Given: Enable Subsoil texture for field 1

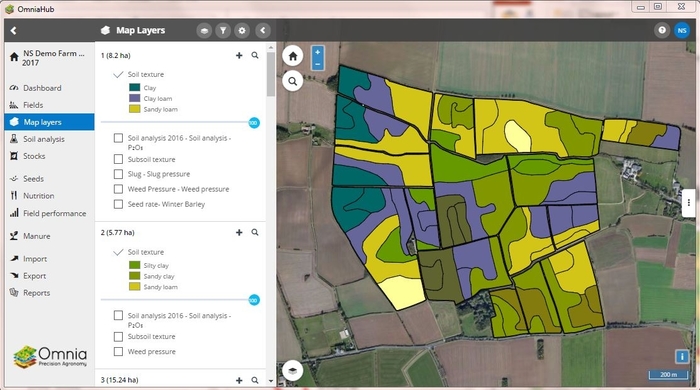Looking at the screenshot, I should 118,159.
